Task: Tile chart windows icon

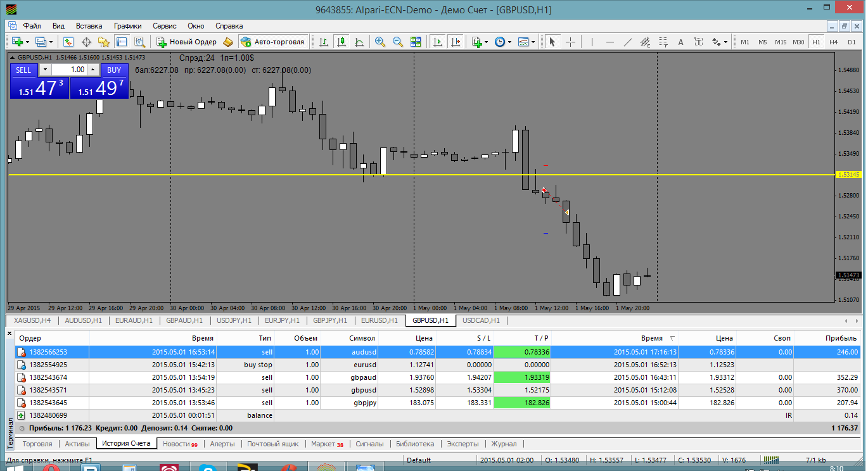Action: coord(416,42)
